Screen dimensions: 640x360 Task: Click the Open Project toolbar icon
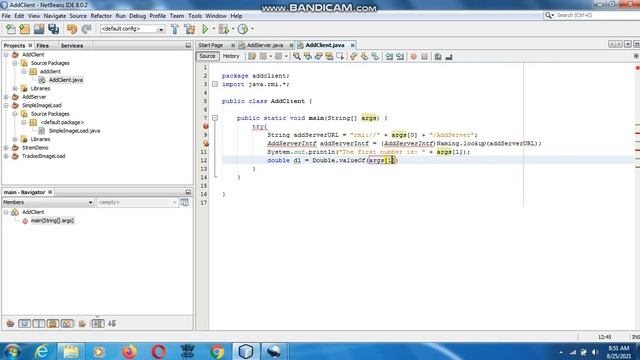pyautogui.click(x=39, y=29)
